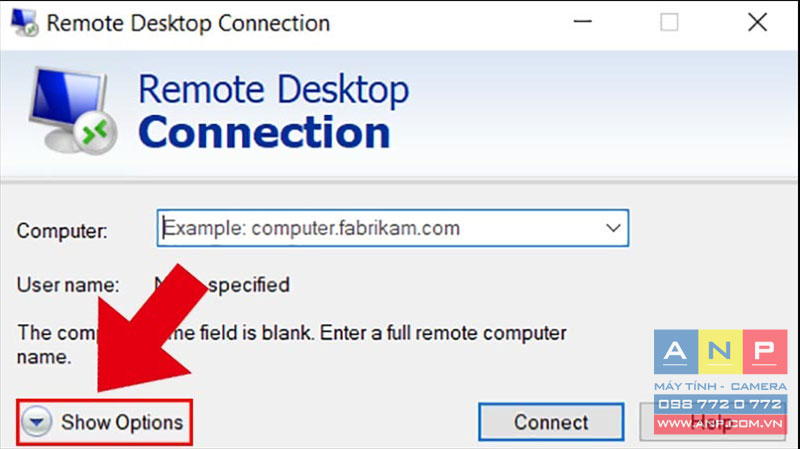800x449 pixels.
Task: Click the red P logo square
Action: pos(765,352)
